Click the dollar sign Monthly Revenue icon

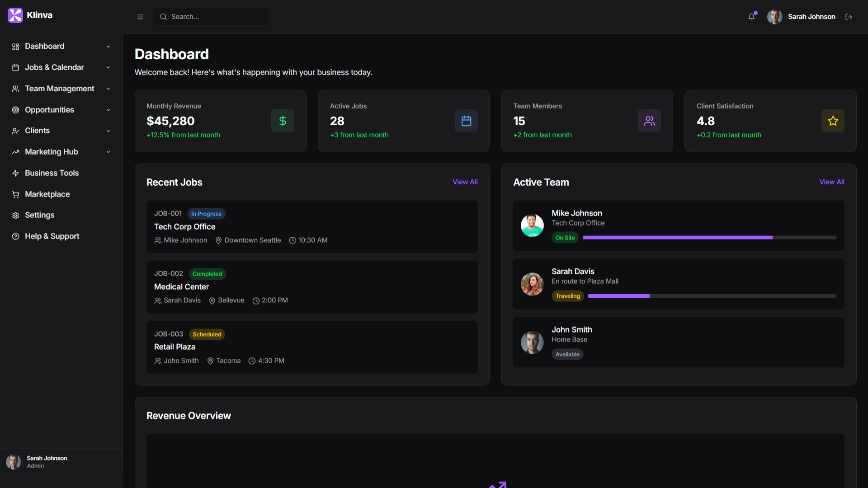point(283,121)
